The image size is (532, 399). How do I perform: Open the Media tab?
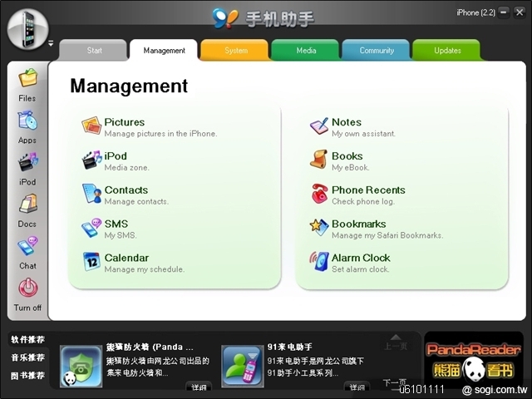click(306, 50)
